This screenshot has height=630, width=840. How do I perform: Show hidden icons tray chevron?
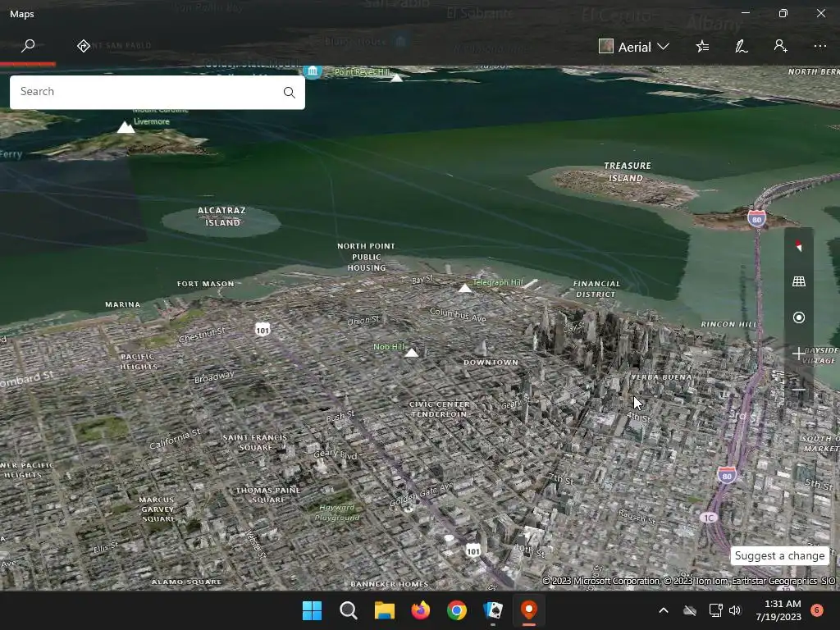tap(663, 610)
